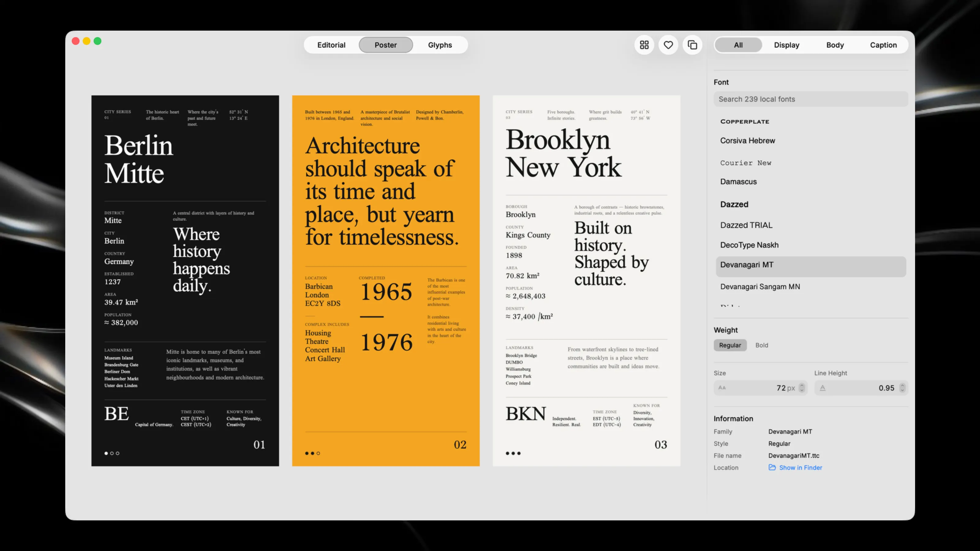The image size is (980, 551).
Task: Click the line height icon
Action: pyautogui.click(x=823, y=388)
